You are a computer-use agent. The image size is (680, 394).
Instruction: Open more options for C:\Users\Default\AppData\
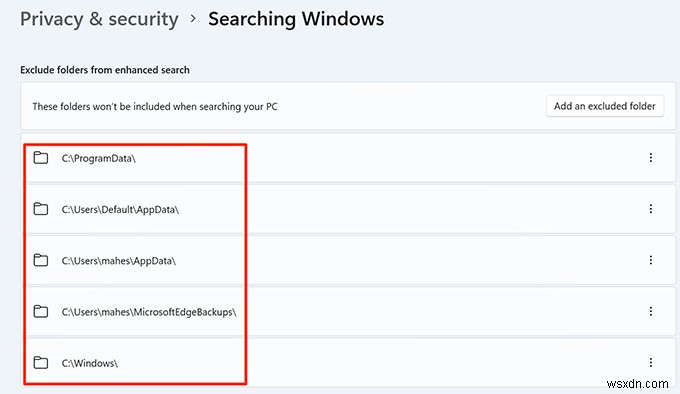coord(651,209)
